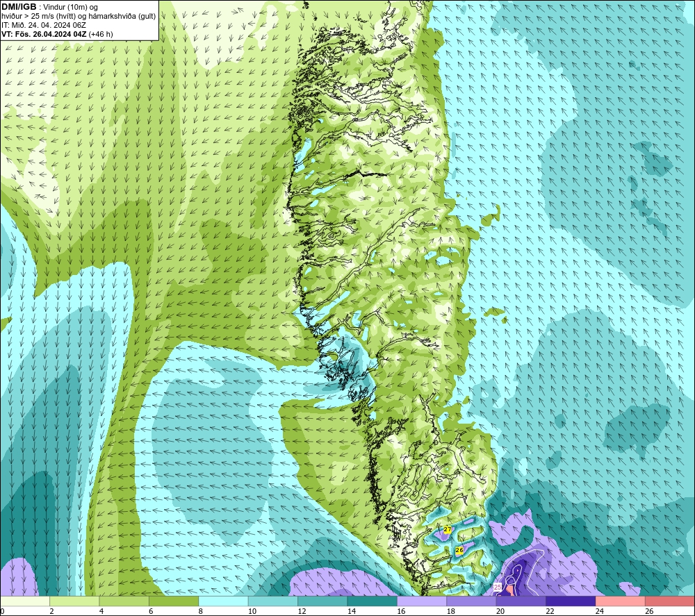Image resolution: width=695 pixels, height=616 pixels.
Task: Click the 'IT: Mið. 24. 04. 2024 06Z' line
Action: pyautogui.click(x=43, y=25)
